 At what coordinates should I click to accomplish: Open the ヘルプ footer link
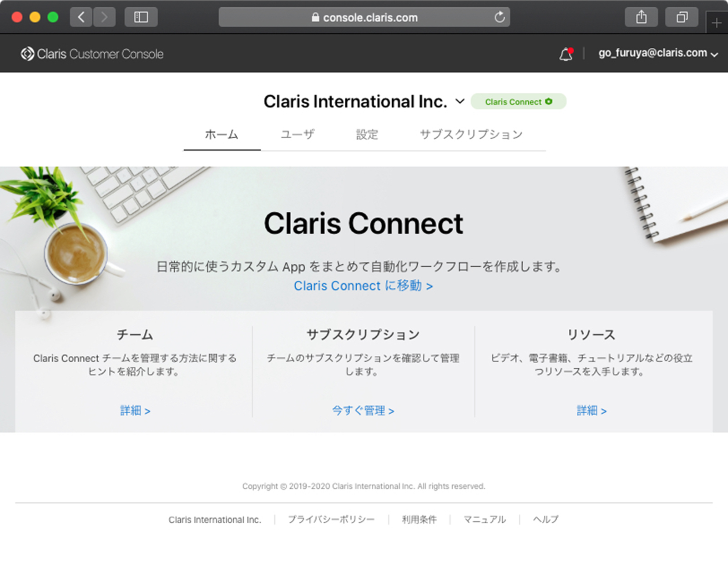(x=545, y=519)
